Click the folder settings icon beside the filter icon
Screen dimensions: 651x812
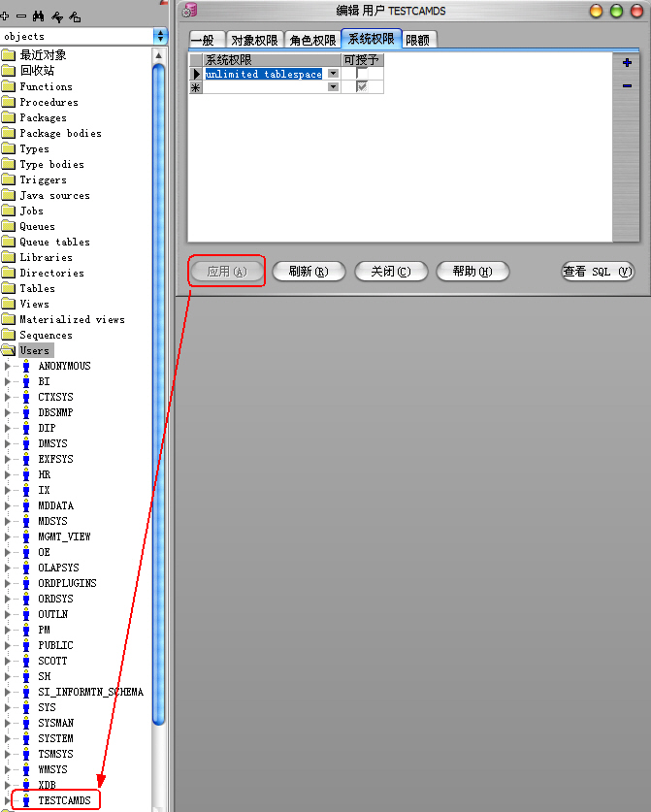click(75, 16)
